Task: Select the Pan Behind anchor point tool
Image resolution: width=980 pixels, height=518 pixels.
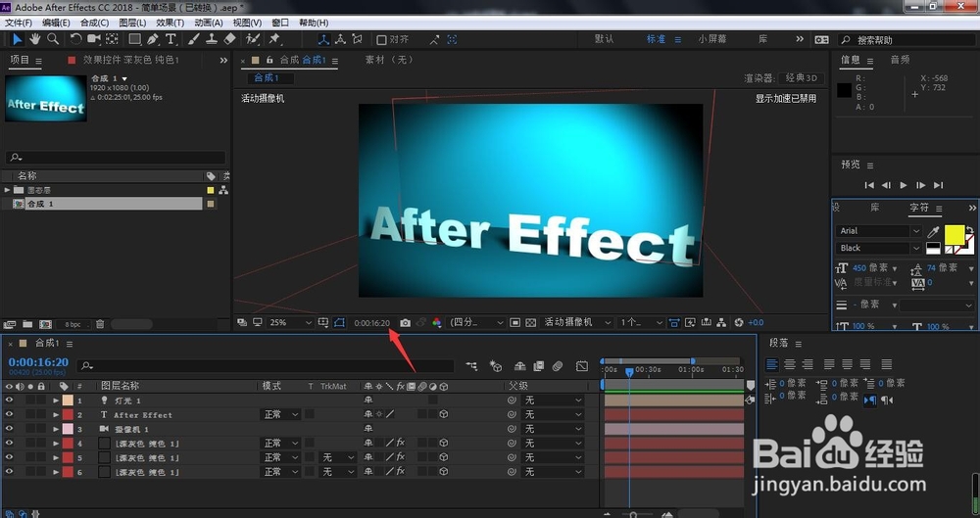Action: point(112,39)
